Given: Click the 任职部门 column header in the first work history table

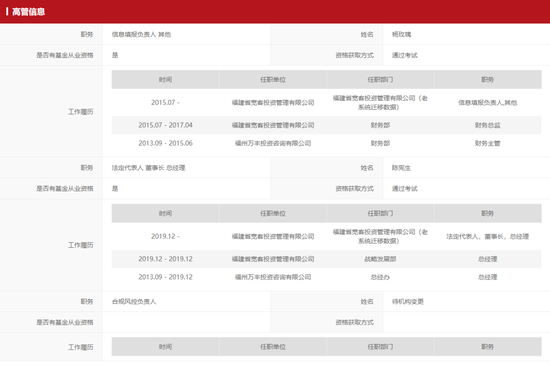Looking at the screenshot, I should [x=380, y=80].
